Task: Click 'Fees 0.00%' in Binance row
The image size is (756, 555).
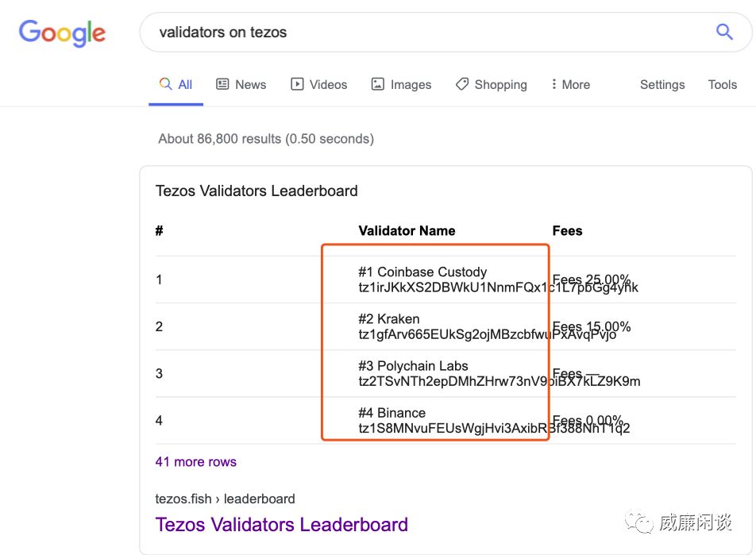Action: point(588,421)
